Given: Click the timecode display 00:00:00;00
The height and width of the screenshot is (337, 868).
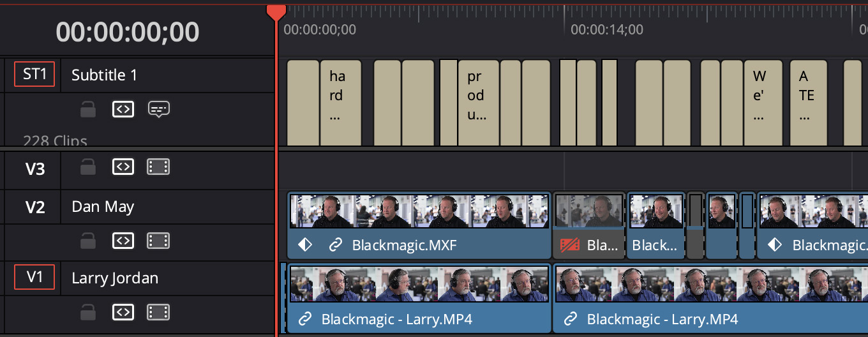Looking at the screenshot, I should tap(127, 31).
